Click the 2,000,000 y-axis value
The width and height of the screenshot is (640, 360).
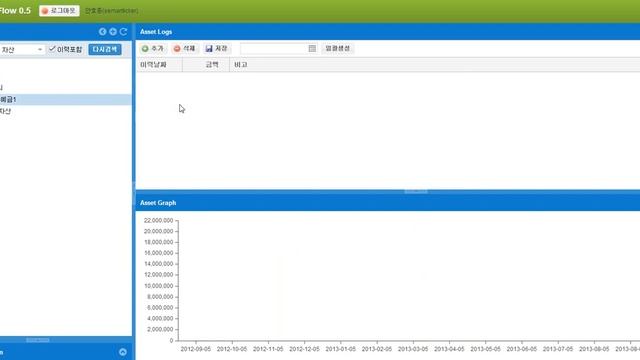[x=160, y=329]
